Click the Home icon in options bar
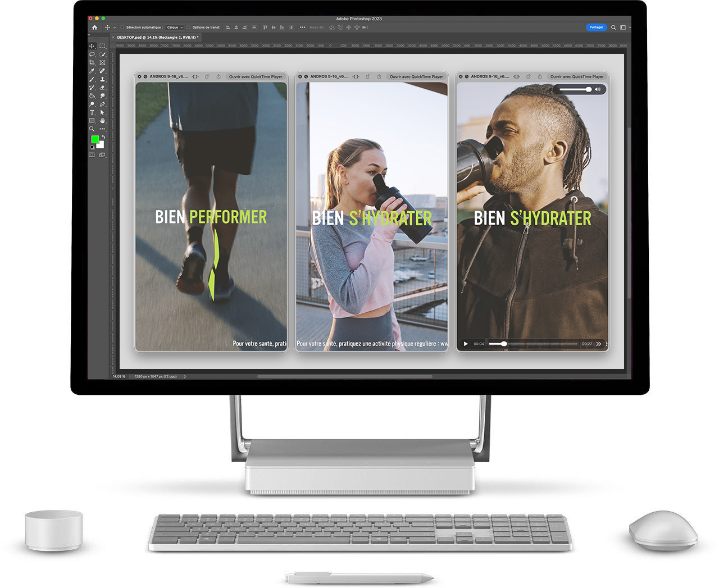This screenshot has height=588, width=719. pyautogui.click(x=94, y=27)
